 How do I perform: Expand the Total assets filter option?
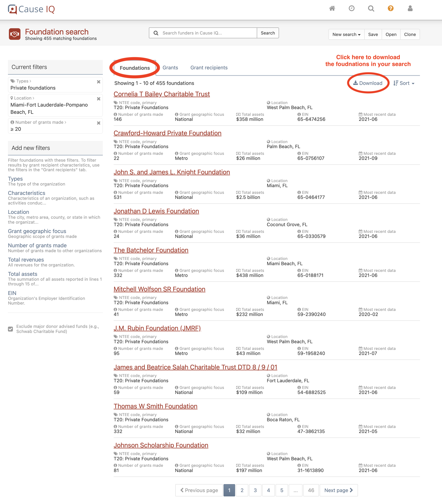pyautogui.click(x=22, y=274)
